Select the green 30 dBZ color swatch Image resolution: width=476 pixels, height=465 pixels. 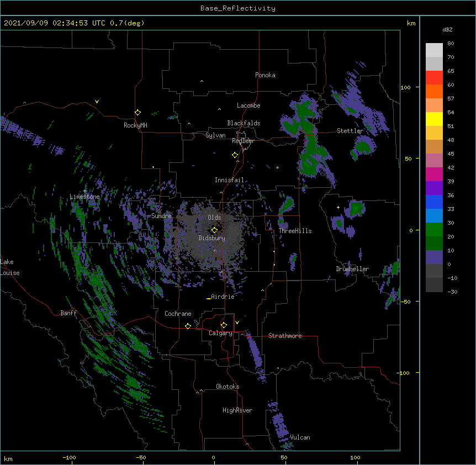tap(434, 230)
